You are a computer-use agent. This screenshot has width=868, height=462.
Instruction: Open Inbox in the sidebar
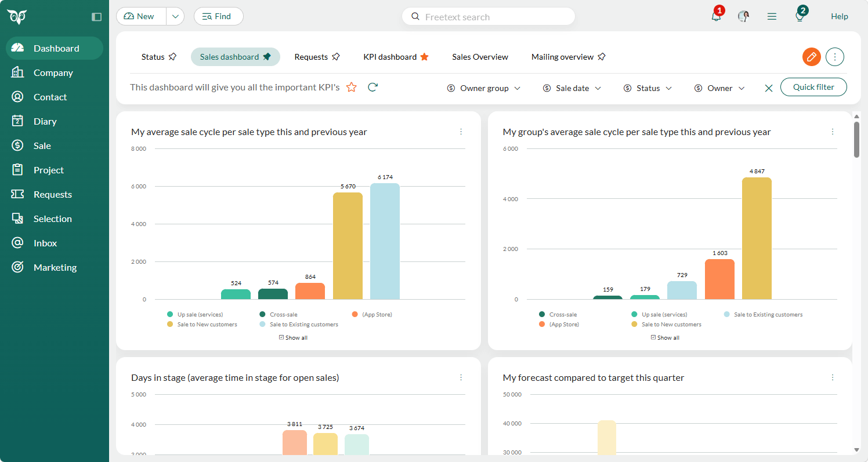55,243
